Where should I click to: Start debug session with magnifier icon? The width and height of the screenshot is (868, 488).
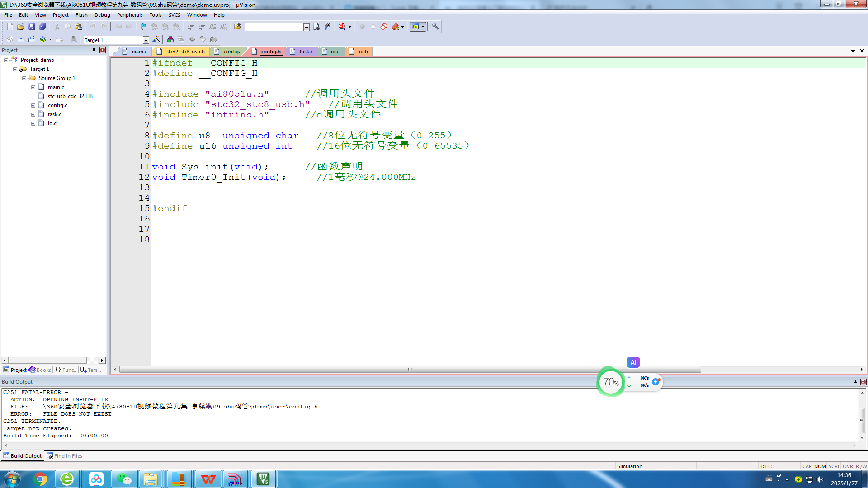pyautogui.click(x=342, y=27)
